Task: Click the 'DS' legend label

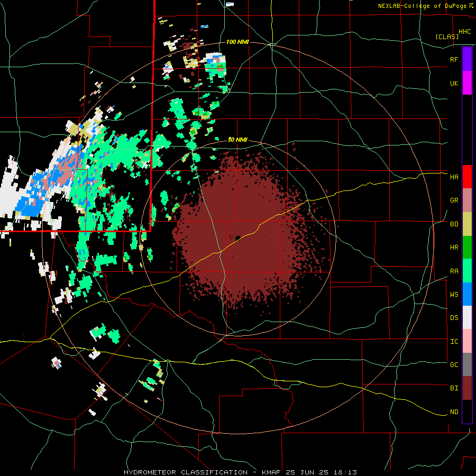Action: pos(454,318)
